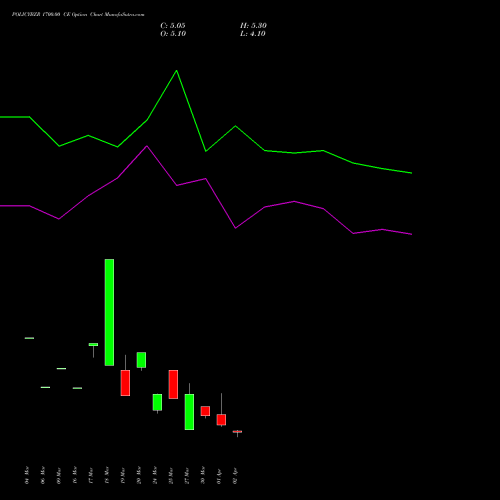This screenshot has height=500, width=500.
Task: Click the tallest green candlestick
Action: pyautogui.click(x=109, y=312)
